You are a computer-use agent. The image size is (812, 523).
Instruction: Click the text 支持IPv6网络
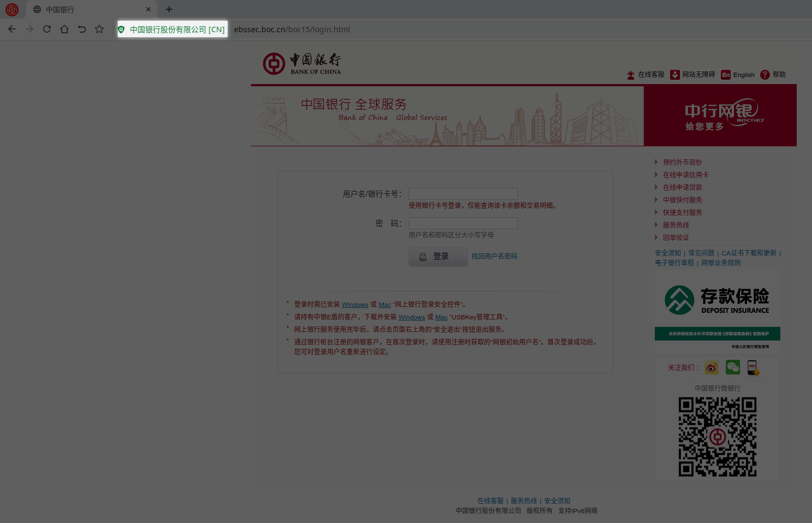[x=578, y=510]
